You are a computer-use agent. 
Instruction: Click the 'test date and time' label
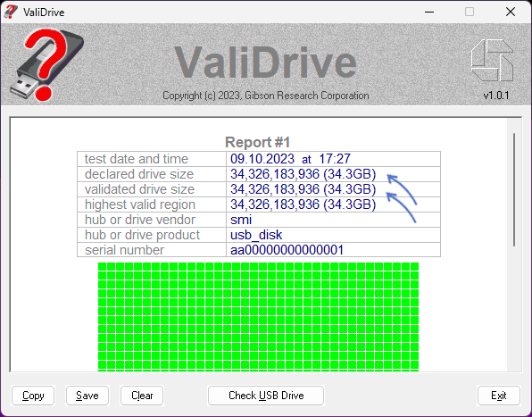[x=137, y=159]
